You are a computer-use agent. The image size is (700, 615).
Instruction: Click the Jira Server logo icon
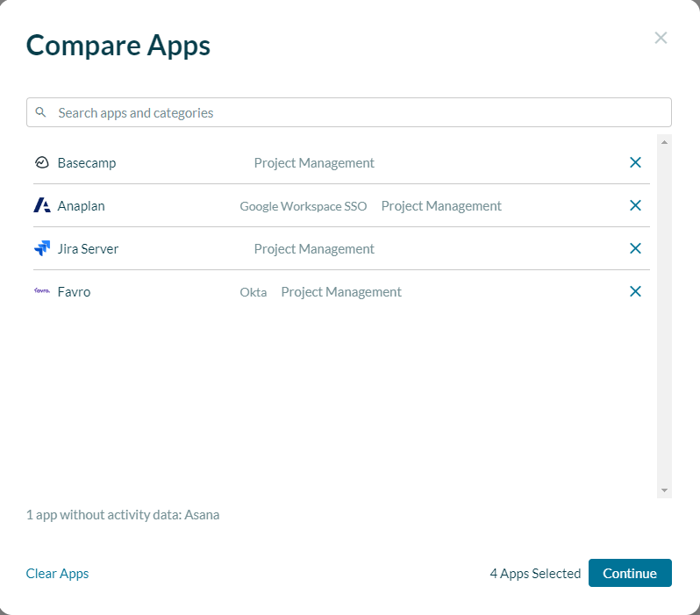click(42, 248)
